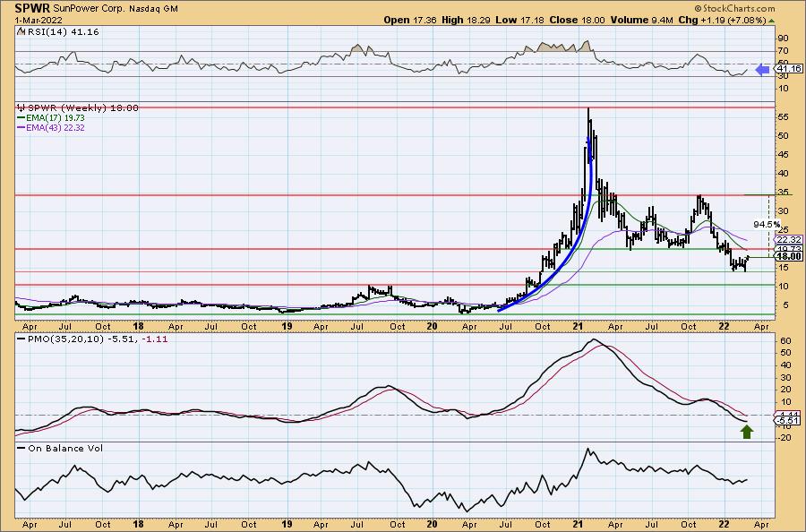Click the 22.32 purple price tag on axis
The width and height of the screenshot is (806, 532).
(x=788, y=240)
